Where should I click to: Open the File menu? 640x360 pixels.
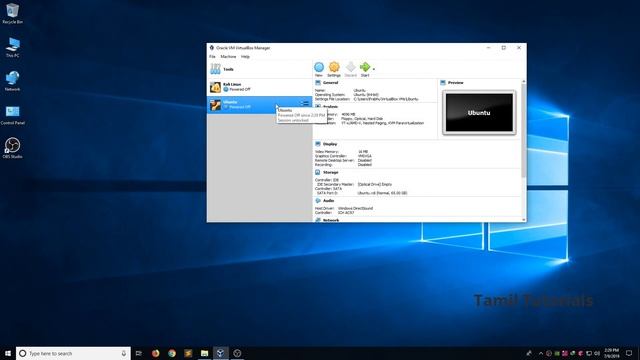pos(212,57)
